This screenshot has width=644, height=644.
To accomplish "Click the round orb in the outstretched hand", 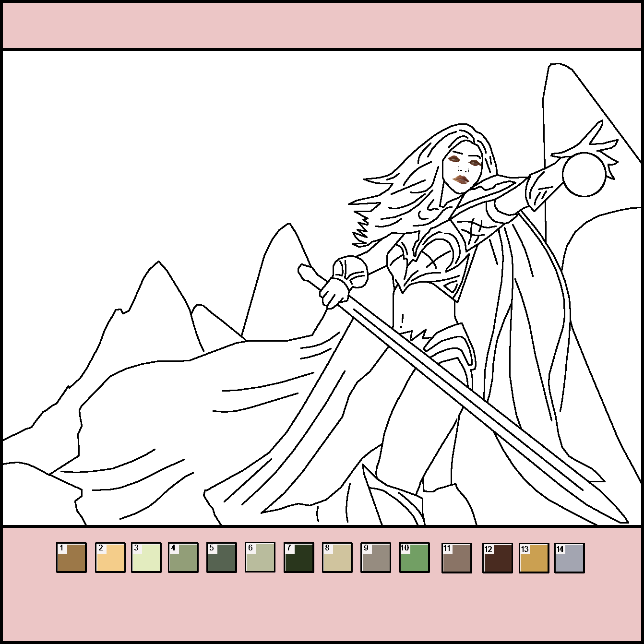I will coord(585,174).
